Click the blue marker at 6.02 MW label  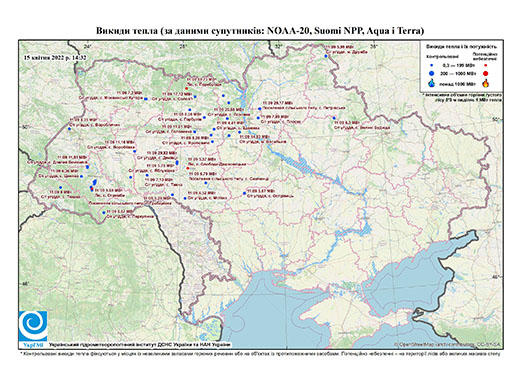coord(104,212)
